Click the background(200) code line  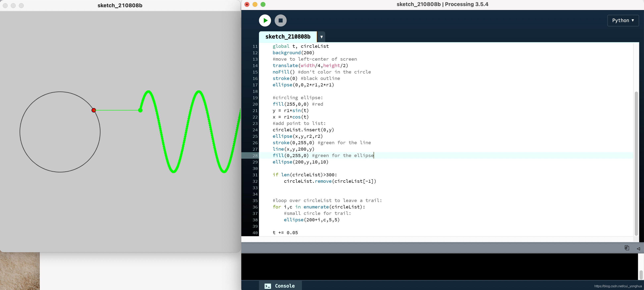(x=293, y=53)
